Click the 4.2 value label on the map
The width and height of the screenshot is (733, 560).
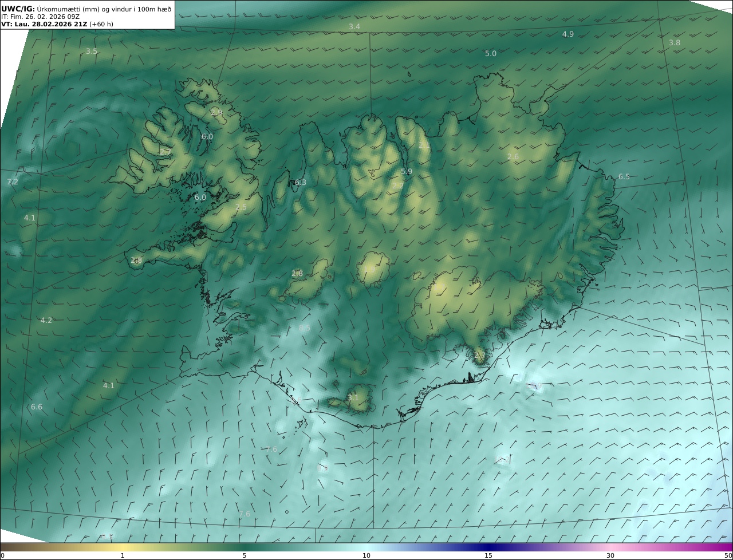46,321
